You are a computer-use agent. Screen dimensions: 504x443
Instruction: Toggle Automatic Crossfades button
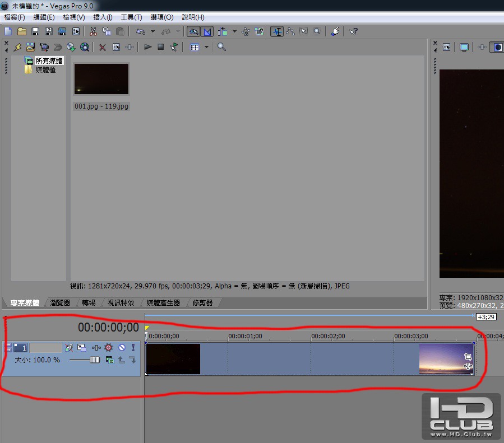[x=207, y=31]
